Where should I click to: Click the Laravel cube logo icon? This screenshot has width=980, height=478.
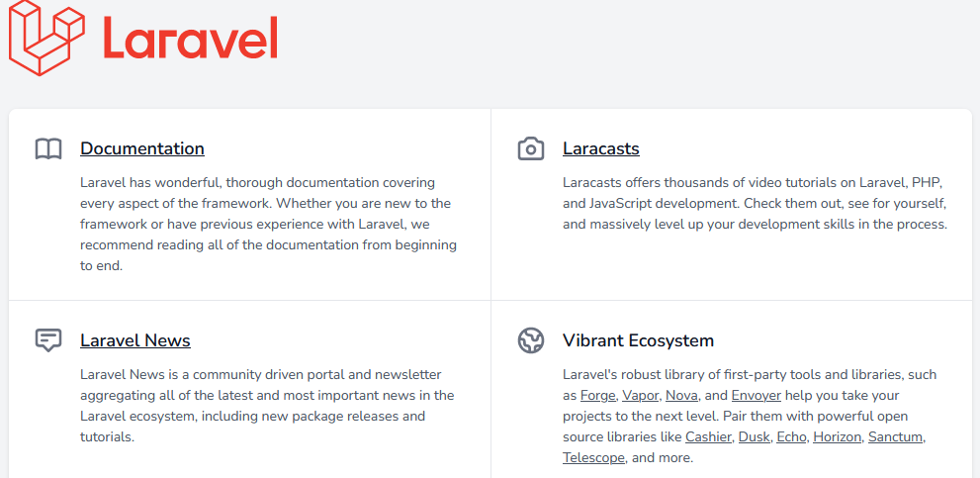[46, 37]
